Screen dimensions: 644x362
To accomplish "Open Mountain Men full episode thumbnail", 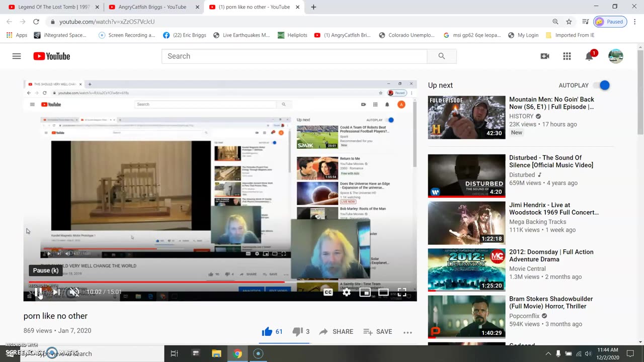I will 466,117.
